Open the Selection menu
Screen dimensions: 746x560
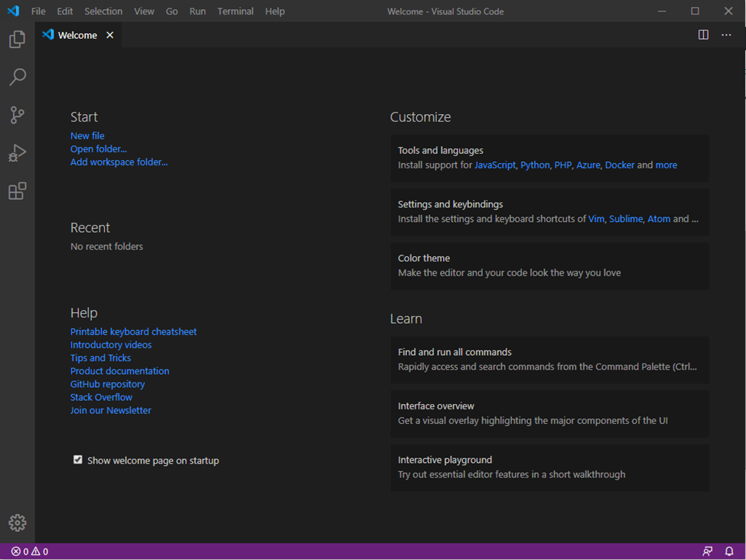click(103, 11)
